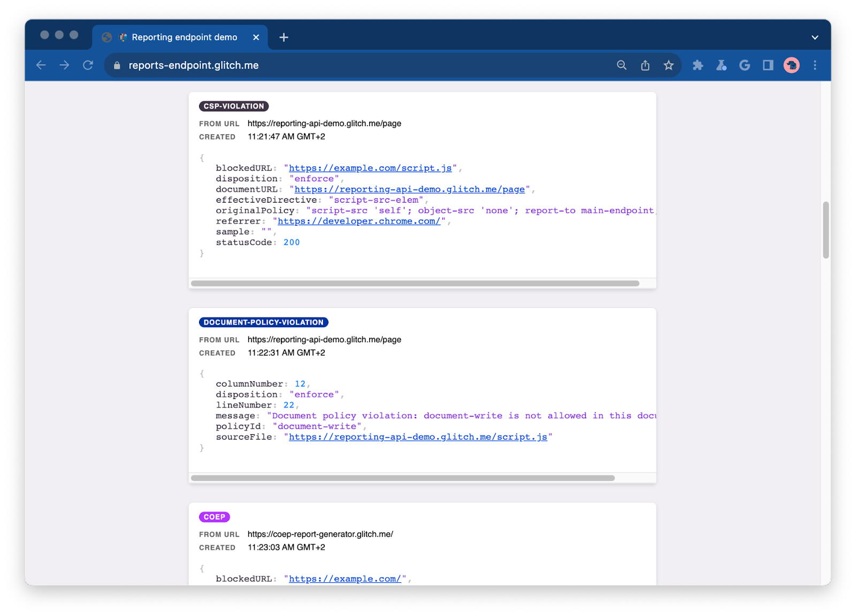Open the developer.chrome.com referrer link

359,221
